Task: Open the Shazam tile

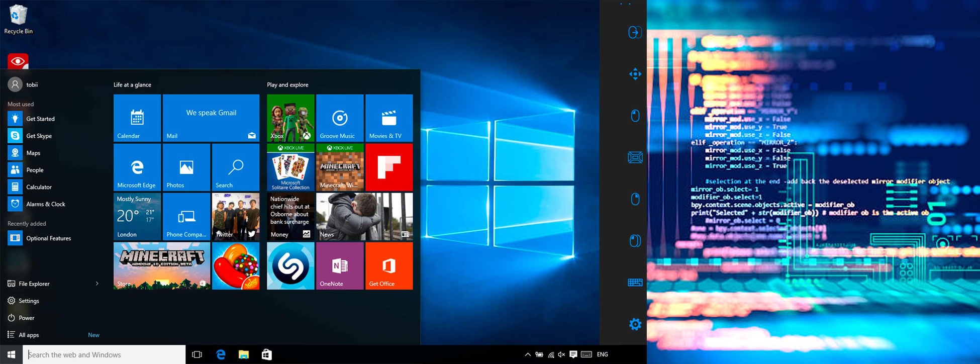Action: pos(290,266)
